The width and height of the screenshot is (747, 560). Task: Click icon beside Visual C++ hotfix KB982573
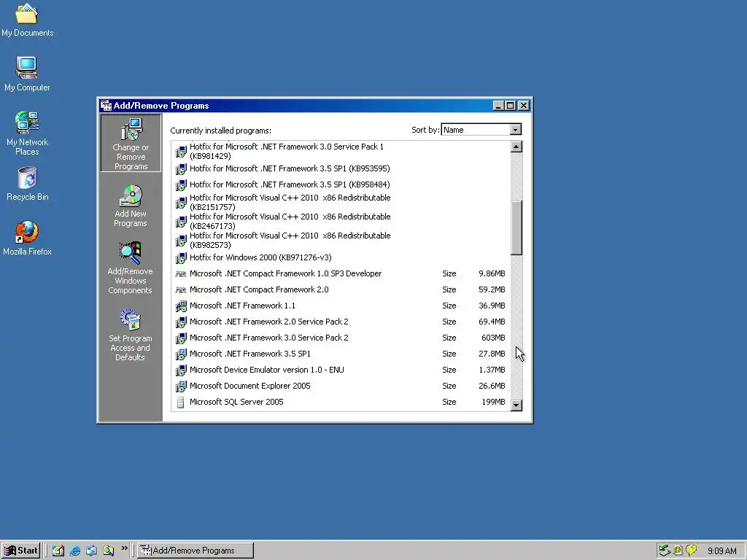pyautogui.click(x=181, y=241)
